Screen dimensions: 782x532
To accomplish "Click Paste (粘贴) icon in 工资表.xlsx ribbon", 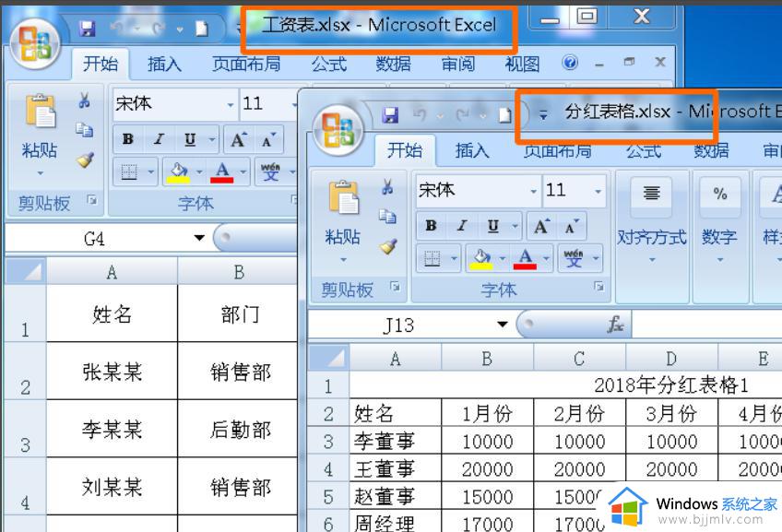I will (x=41, y=111).
